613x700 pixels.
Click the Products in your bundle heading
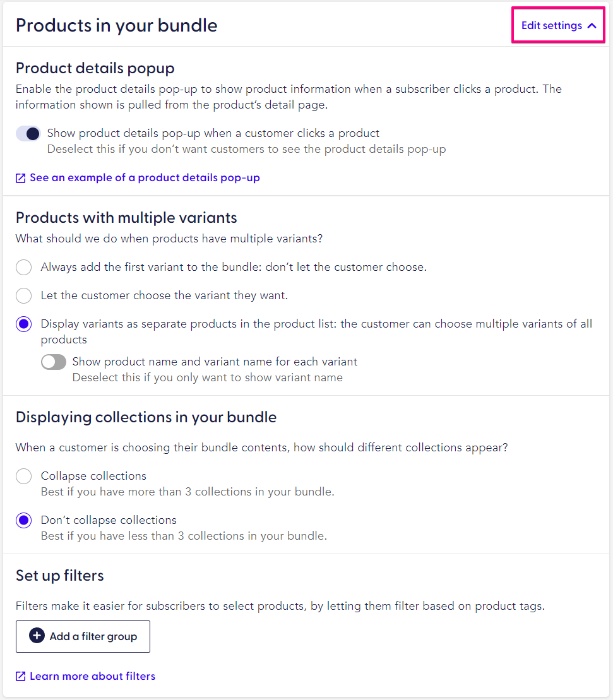click(116, 25)
